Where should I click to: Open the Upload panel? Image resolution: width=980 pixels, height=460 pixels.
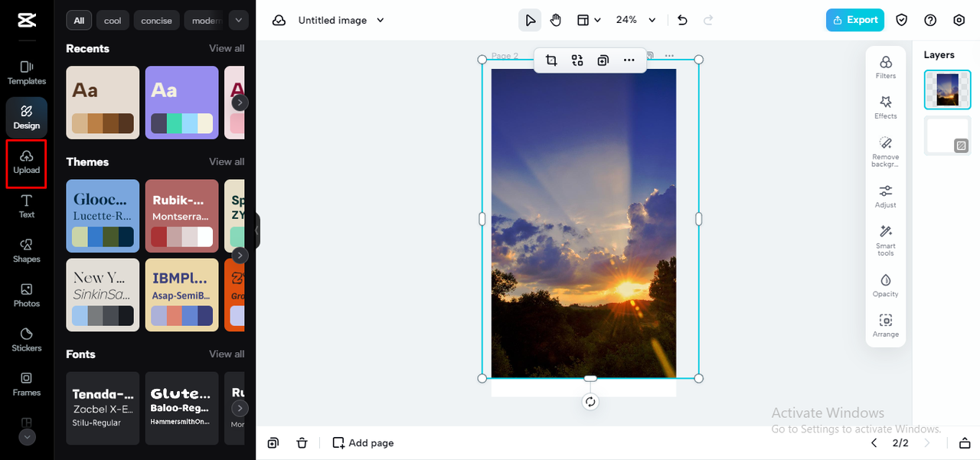[27, 161]
